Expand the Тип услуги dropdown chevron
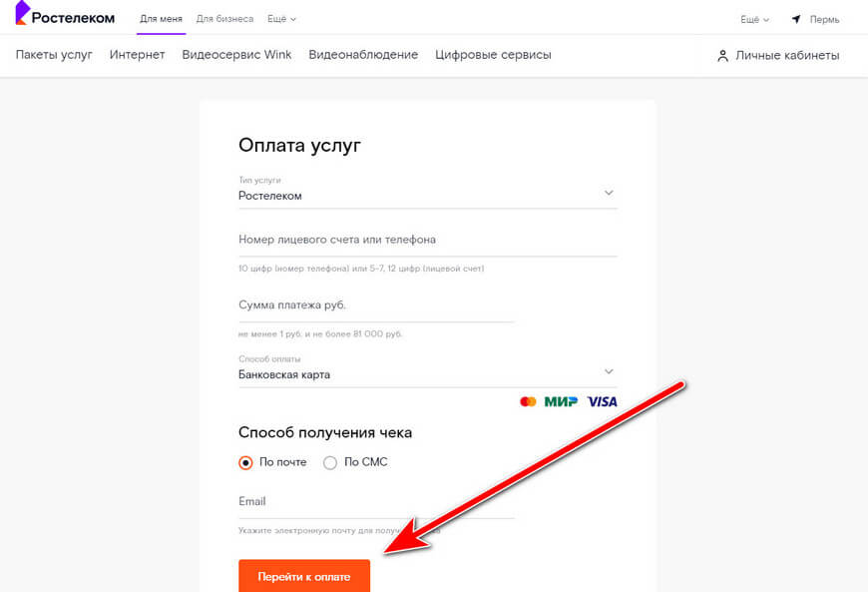 point(609,193)
